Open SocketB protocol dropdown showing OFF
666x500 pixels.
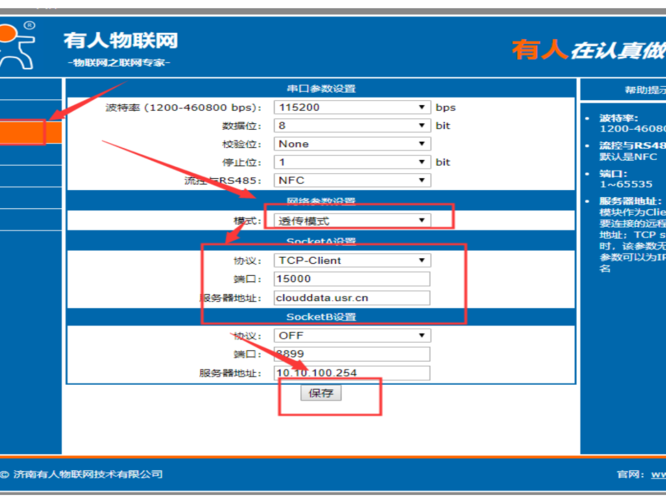coord(352,336)
